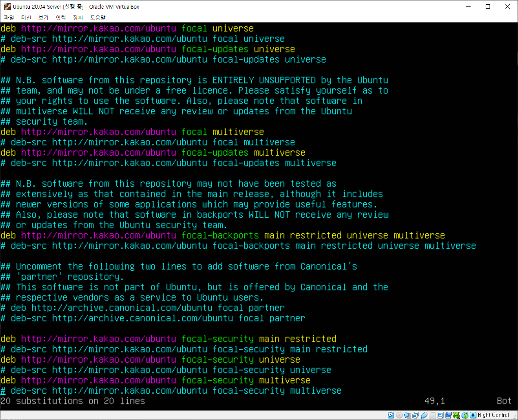Click the virtual display status icon
The image size is (518, 420).
tap(440, 415)
